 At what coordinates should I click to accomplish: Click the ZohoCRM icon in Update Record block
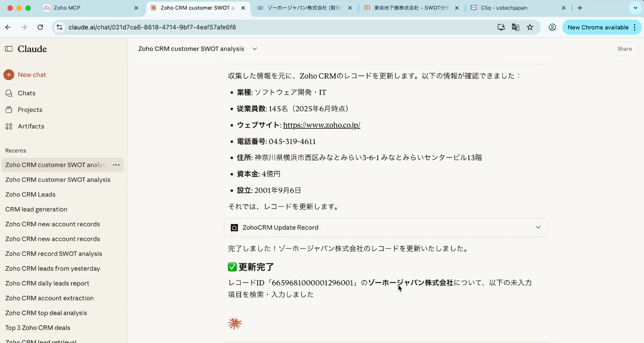point(234,228)
